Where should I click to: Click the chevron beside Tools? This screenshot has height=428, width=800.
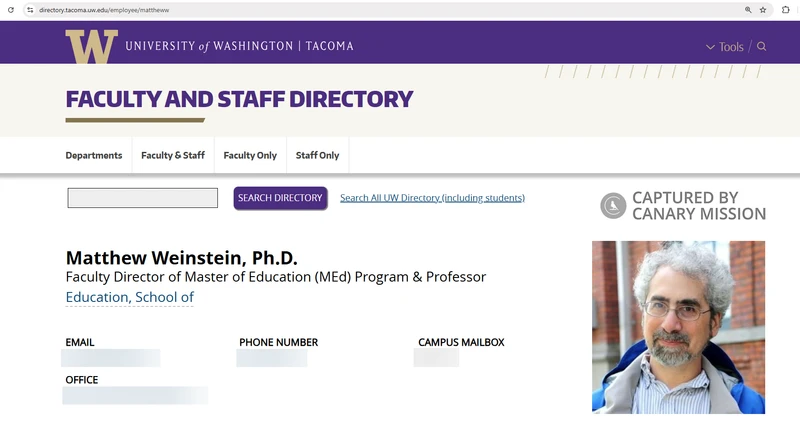point(710,47)
